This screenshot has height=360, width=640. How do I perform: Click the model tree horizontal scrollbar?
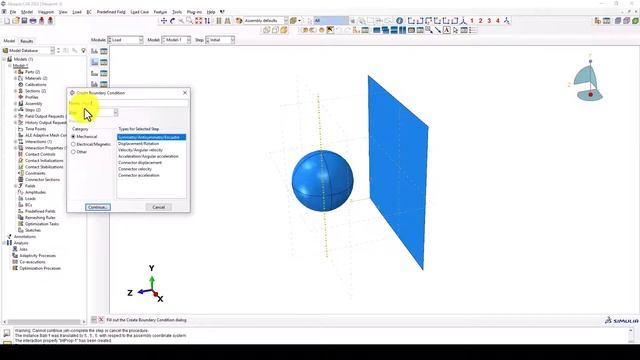click(x=44, y=322)
